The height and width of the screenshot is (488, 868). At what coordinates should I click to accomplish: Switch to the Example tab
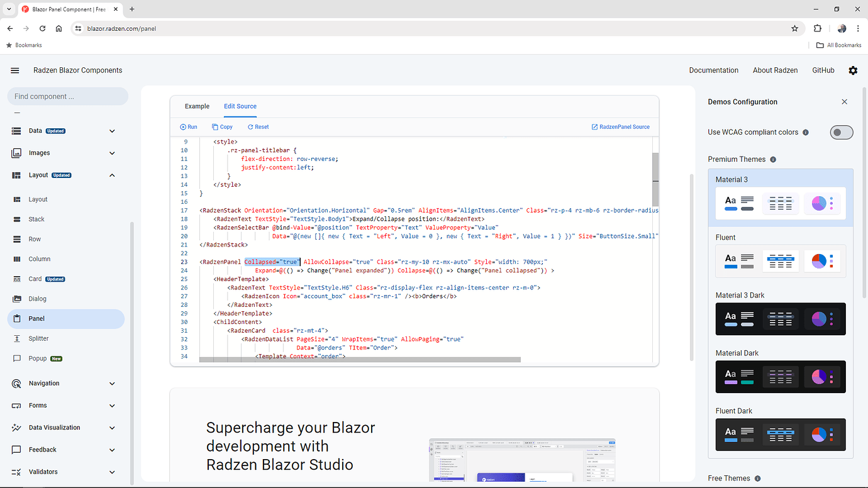tap(197, 106)
